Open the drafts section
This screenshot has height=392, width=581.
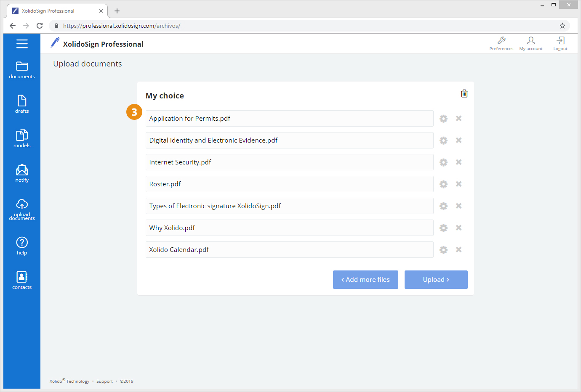[22, 104]
